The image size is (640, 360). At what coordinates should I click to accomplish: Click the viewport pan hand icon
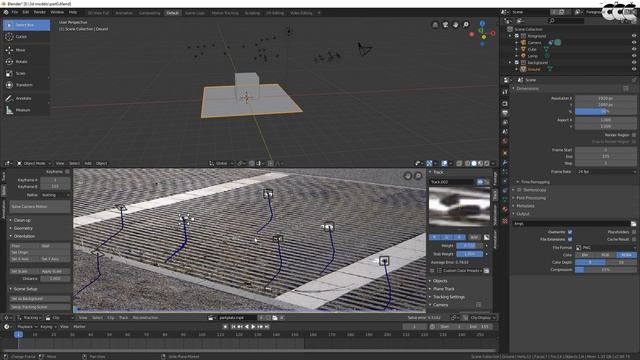(456, 25)
